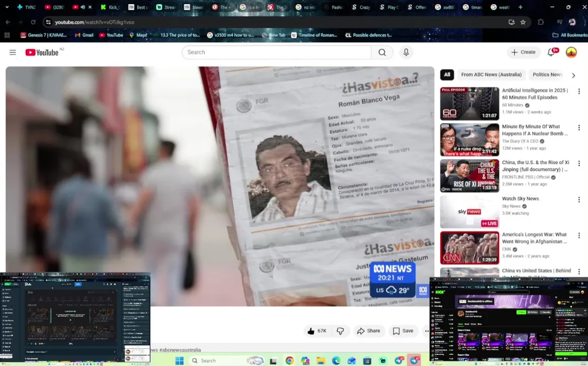Play the 60 Minutes AI full episode thumbnail
588x366 pixels.
pyautogui.click(x=470, y=104)
